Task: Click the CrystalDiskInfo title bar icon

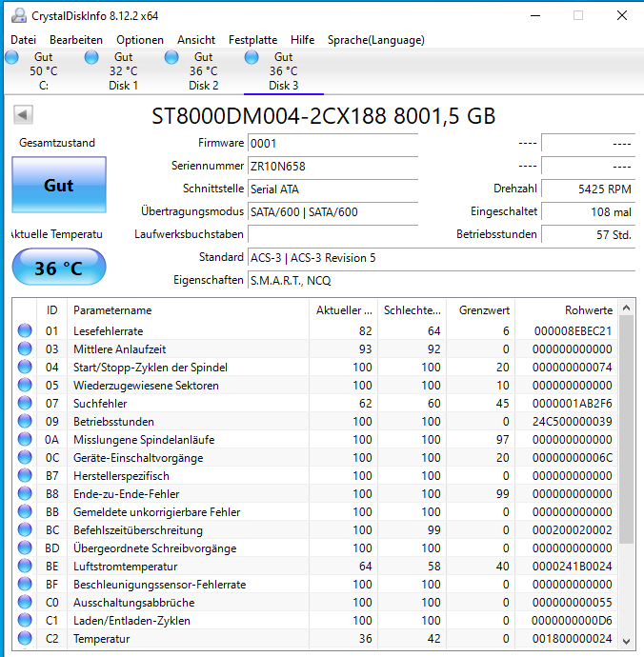Action: coord(19,15)
